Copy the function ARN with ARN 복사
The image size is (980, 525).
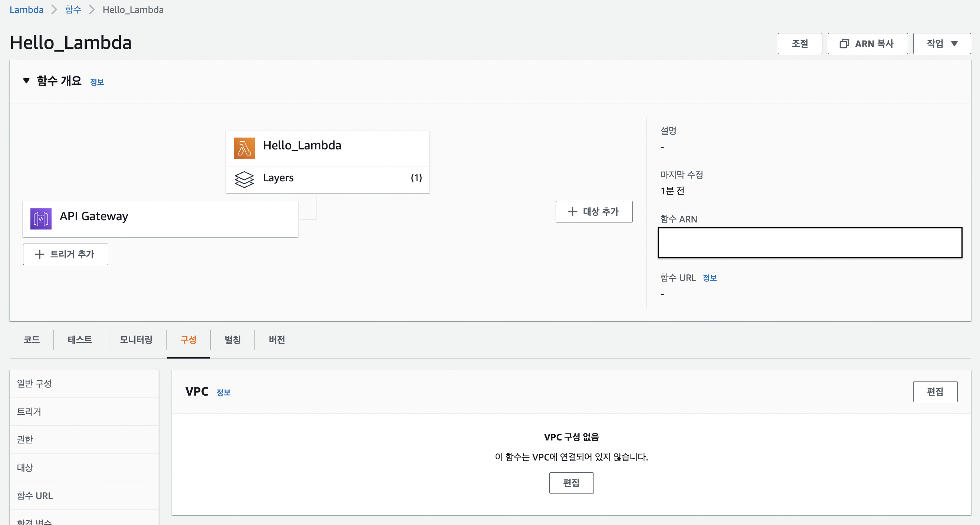pyautogui.click(x=867, y=44)
